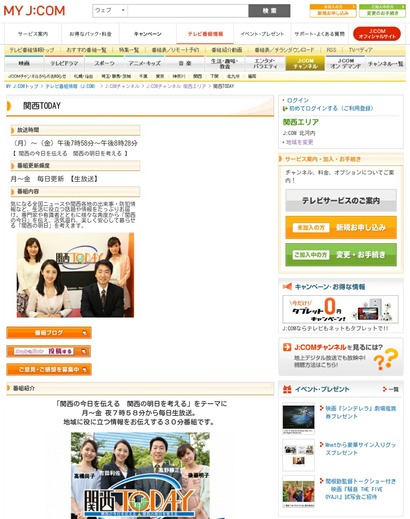Viewport: 410px width, 519px height.
Task: Select the アニメ・キッズ genre tab
Action: point(145,63)
